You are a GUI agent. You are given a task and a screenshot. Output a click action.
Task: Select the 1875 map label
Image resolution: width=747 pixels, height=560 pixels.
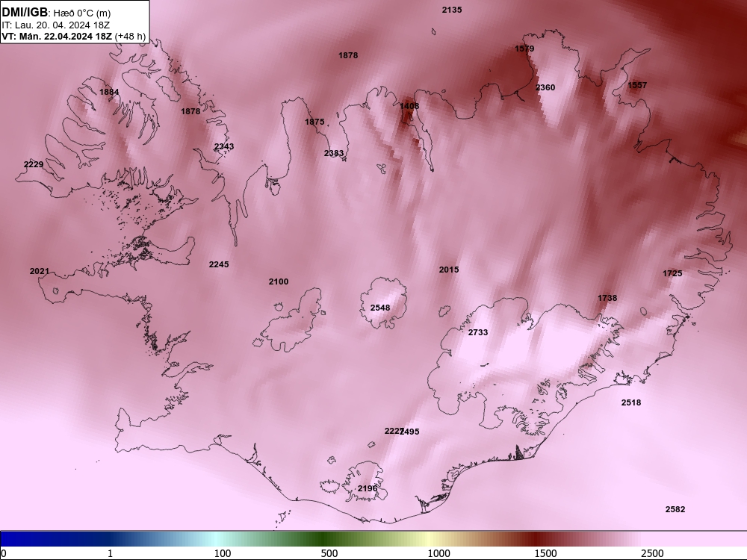point(314,122)
